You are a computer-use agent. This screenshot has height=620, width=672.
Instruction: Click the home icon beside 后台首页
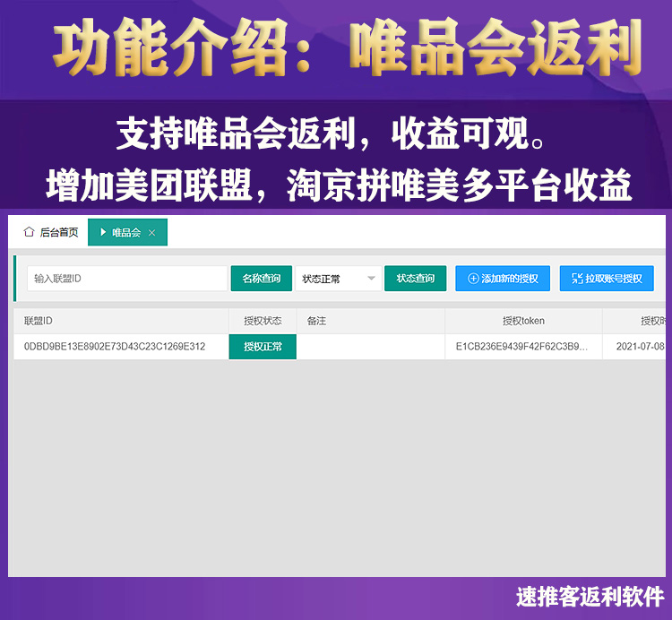[29, 232]
